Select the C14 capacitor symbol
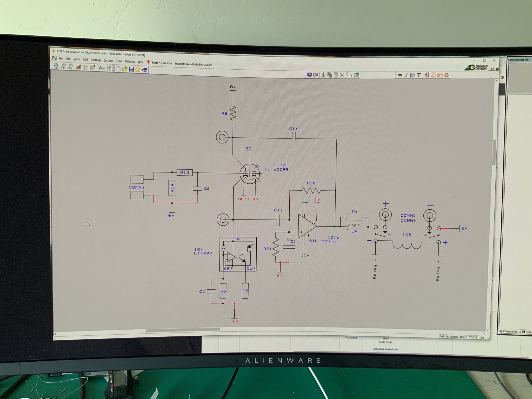 click(x=294, y=139)
